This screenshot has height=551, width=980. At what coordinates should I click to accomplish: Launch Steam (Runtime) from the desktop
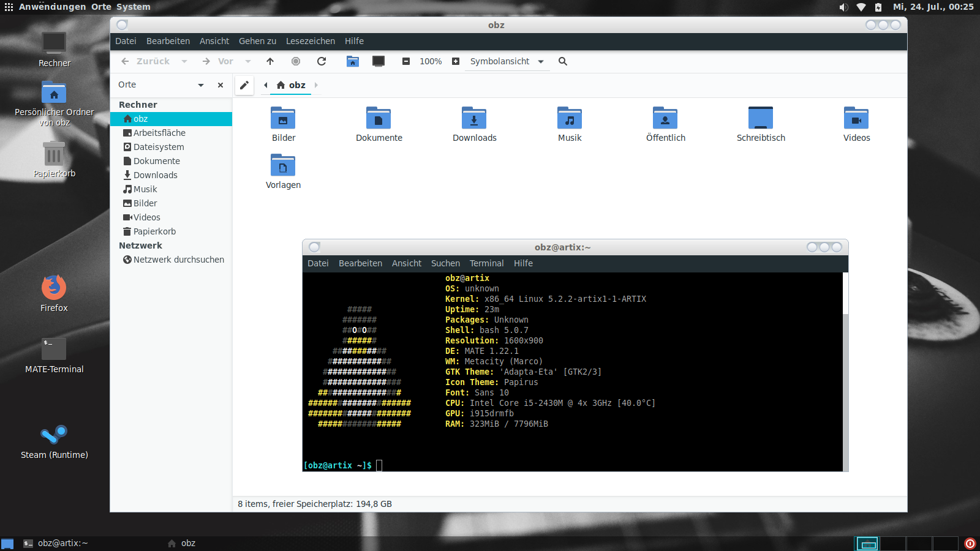(x=54, y=434)
